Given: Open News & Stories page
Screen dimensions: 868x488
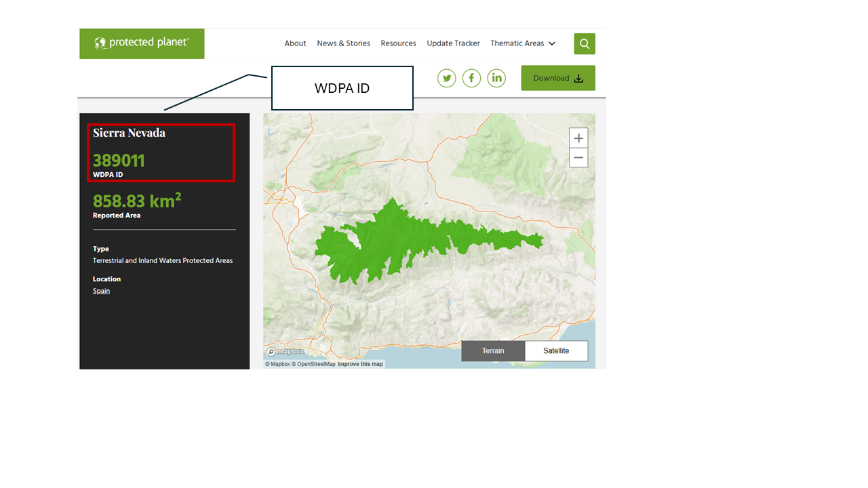Looking at the screenshot, I should (x=343, y=43).
